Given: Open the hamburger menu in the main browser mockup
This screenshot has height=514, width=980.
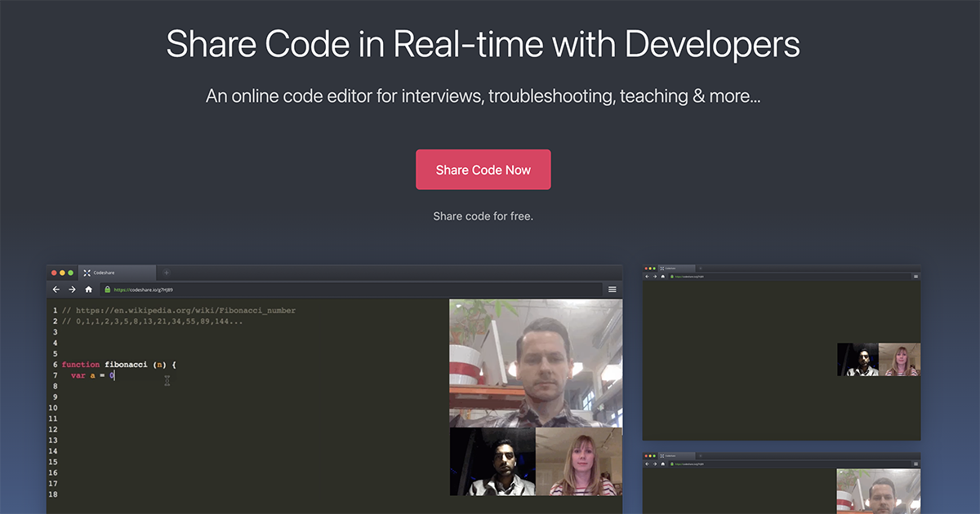Looking at the screenshot, I should tap(612, 289).
